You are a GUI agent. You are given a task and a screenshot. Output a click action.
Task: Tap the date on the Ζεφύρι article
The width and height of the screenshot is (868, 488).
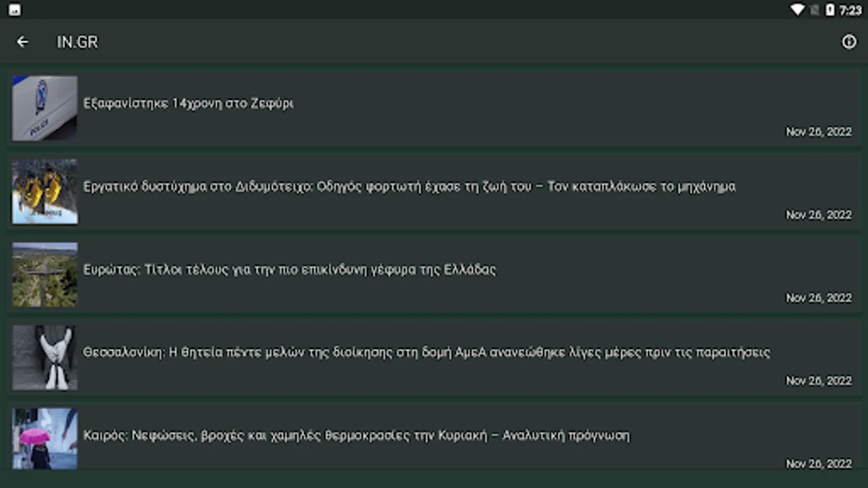point(819,132)
